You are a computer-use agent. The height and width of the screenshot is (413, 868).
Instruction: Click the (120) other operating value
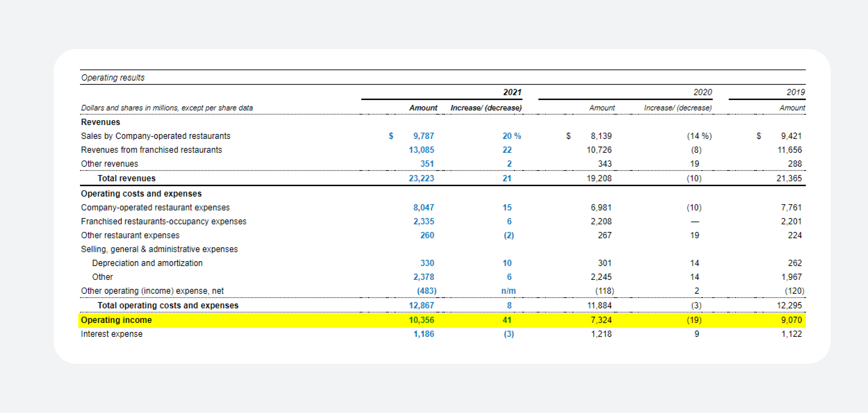[795, 291]
